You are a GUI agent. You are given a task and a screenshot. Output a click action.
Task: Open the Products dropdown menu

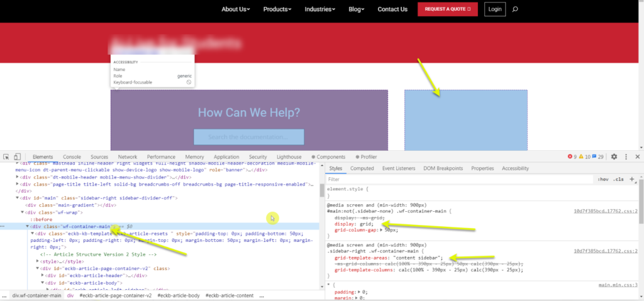click(277, 9)
